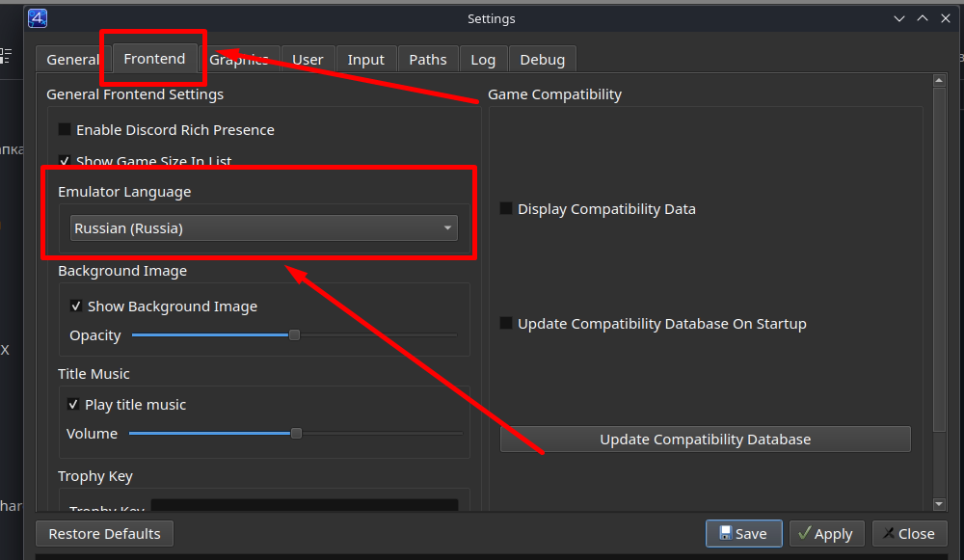Click the Trophy Key input field

[x=304, y=506]
